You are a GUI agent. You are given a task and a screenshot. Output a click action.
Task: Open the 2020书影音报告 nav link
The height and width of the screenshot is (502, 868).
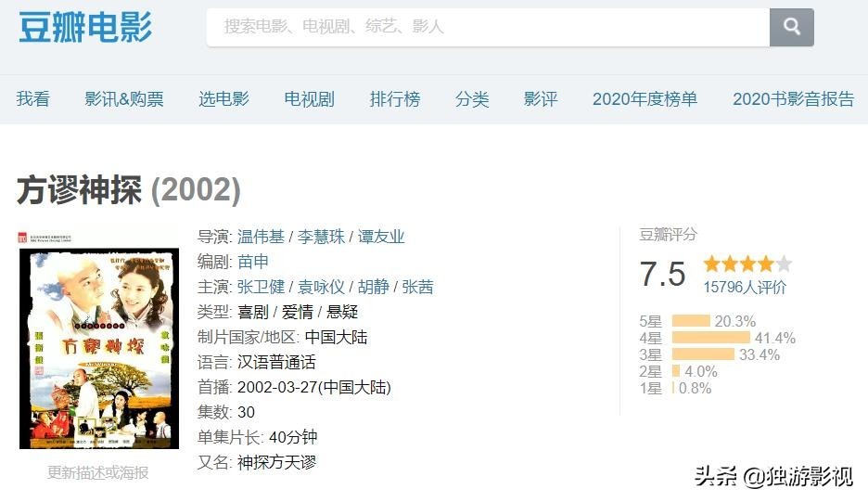coord(793,99)
